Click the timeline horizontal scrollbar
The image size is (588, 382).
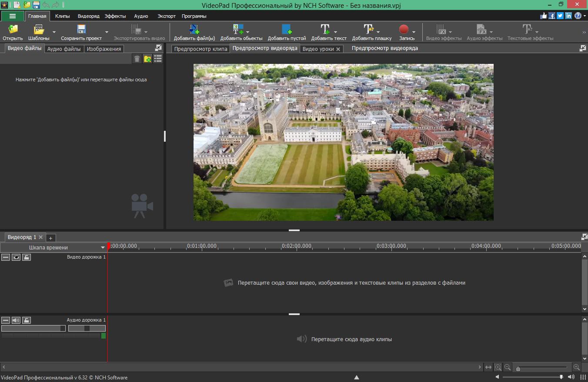coord(242,367)
